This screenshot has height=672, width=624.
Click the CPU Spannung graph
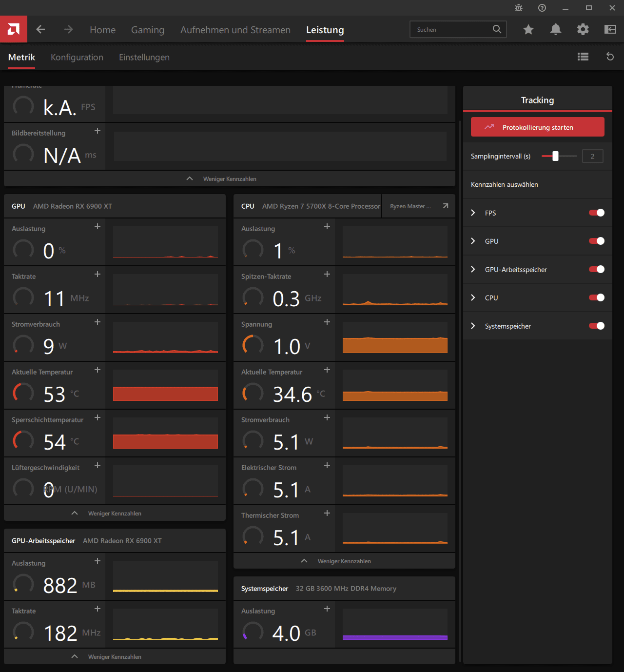[395, 337]
